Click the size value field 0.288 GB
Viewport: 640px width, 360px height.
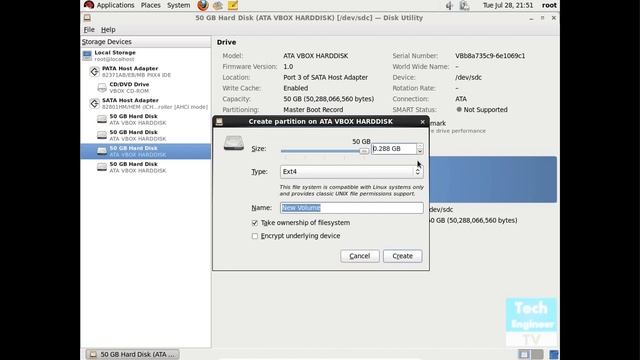(x=394, y=149)
